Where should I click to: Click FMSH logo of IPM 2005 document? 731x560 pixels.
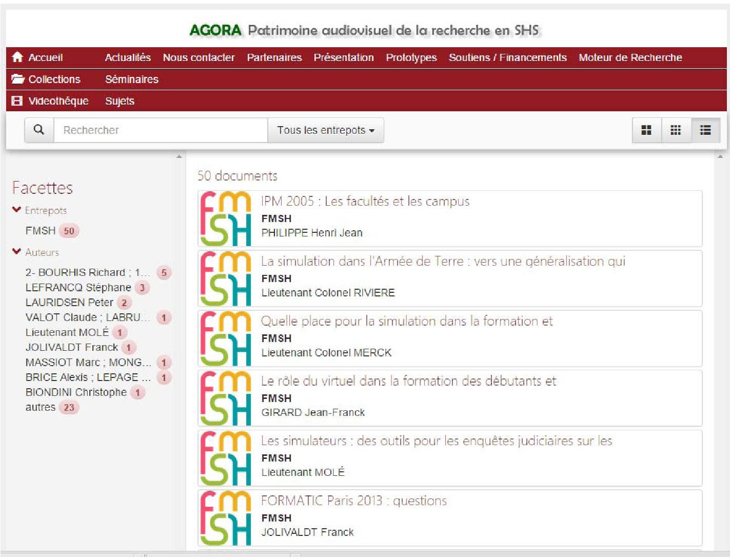tap(226, 219)
